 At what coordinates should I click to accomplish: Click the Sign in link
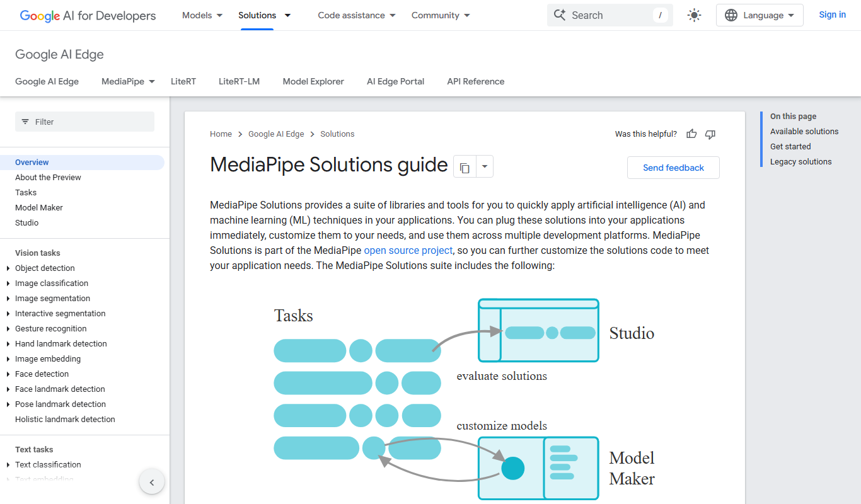pos(832,14)
